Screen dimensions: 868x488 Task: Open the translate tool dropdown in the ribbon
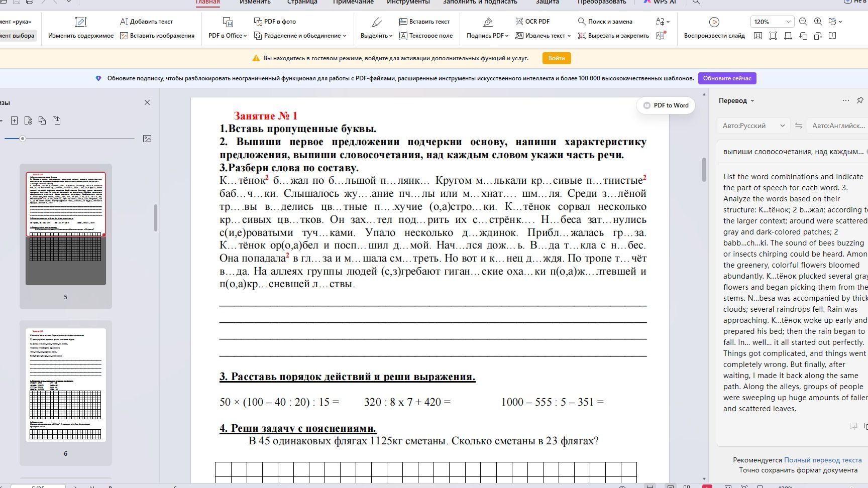click(x=663, y=22)
